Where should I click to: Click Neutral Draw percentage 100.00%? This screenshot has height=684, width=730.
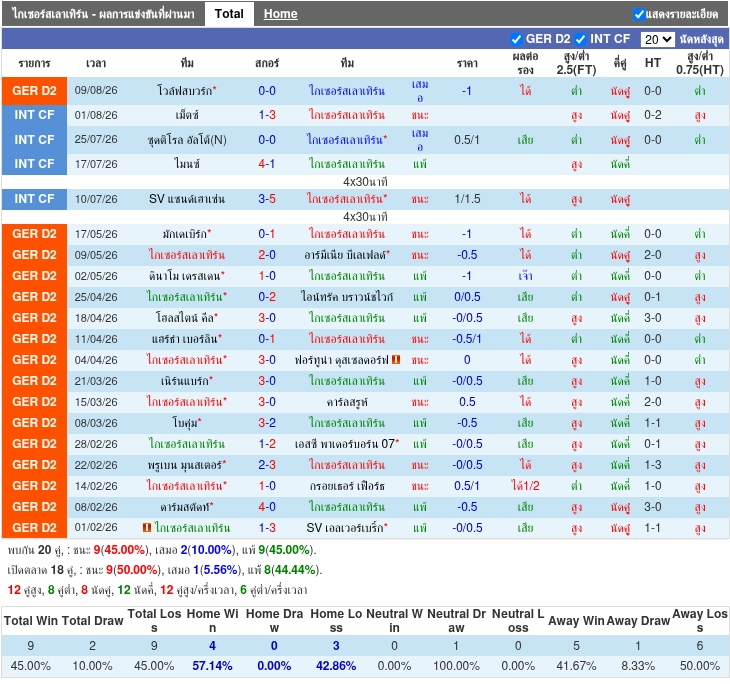(x=456, y=666)
